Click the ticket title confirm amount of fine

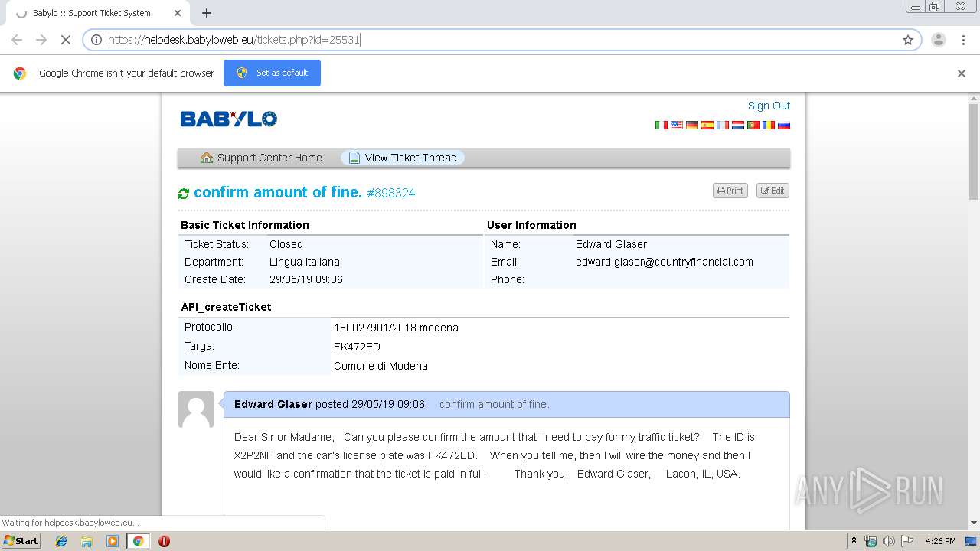(x=278, y=192)
